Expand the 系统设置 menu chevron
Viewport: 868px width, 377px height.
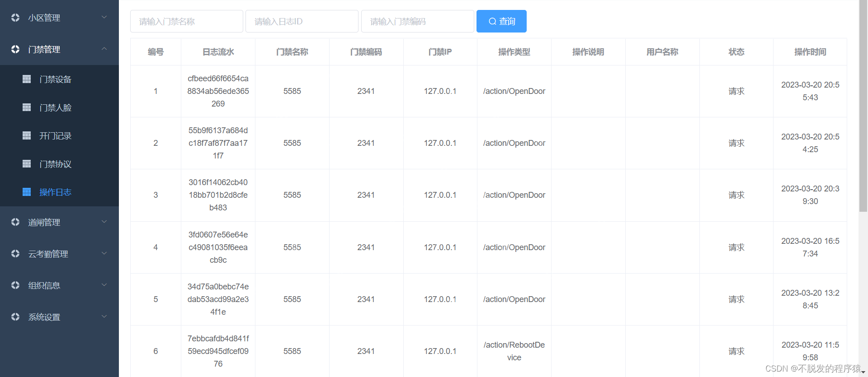click(x=104, y=316)
